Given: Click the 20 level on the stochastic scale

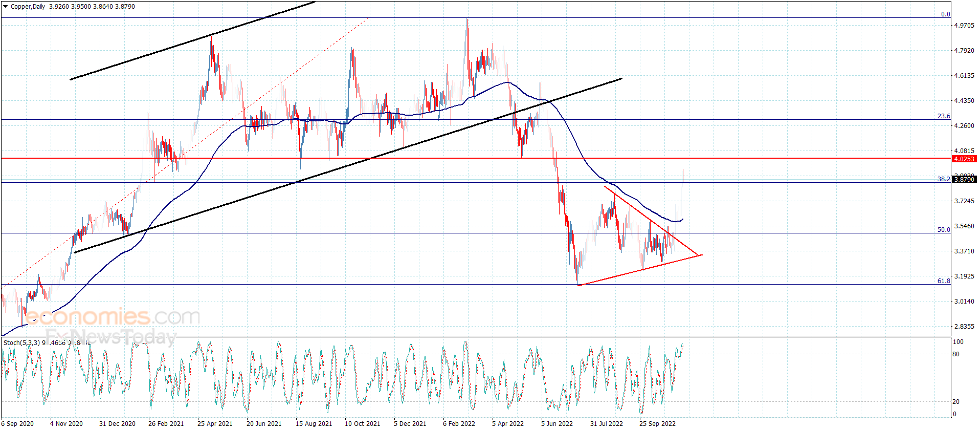Looking at the screenshot, I should tap(956, 402).
